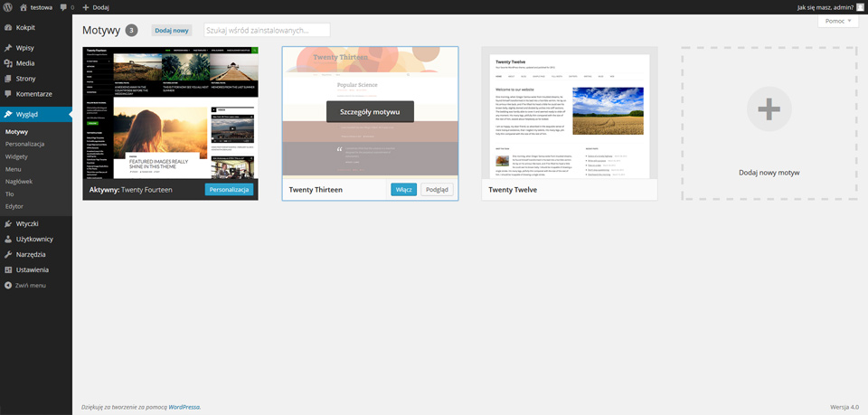Click the Media icon in sidebar
The image size is (868, 415).
click(x=8, y=63)
